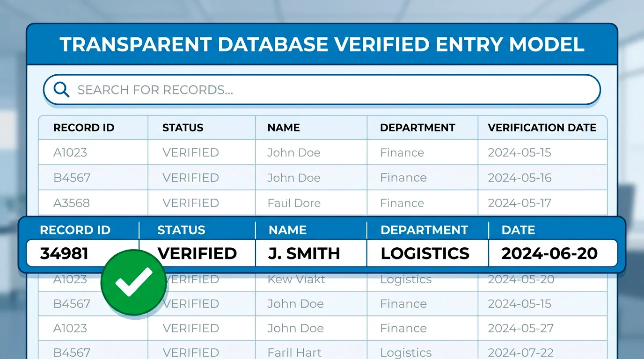Click the date 2024-05-20

click(x=521, y=280)
